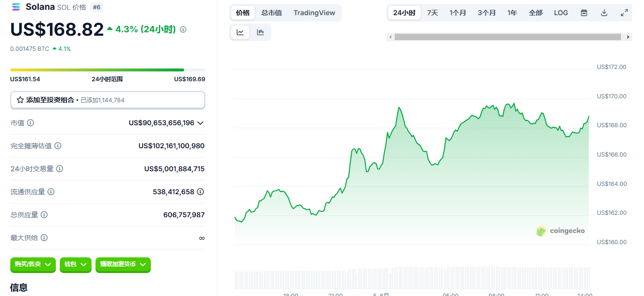The width and height of the screenshot is (644, 296).
Task: Click the volume bars below chart
Action: [x=412, y=277]
